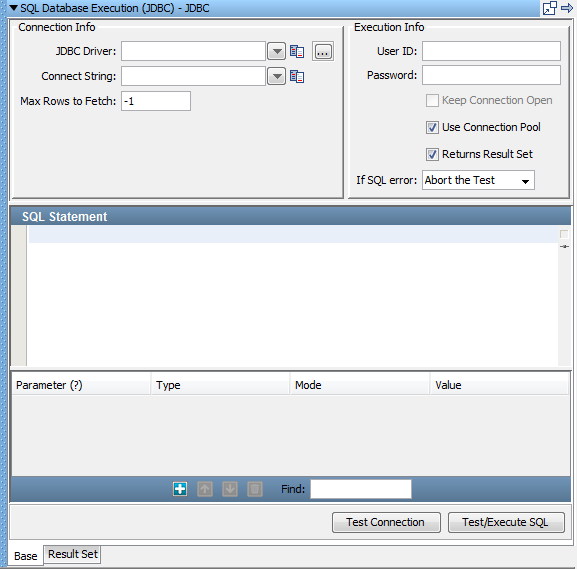
Task: Click the JDBC Driver browse ellipsis button
Action: [x=323, y=51]
